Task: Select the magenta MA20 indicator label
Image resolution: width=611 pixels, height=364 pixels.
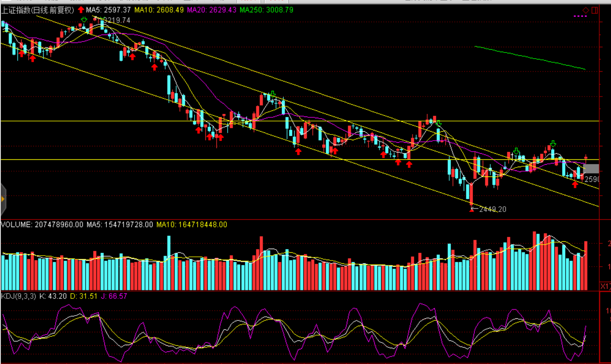Action: pyautogui.click(x=211, y=10)
